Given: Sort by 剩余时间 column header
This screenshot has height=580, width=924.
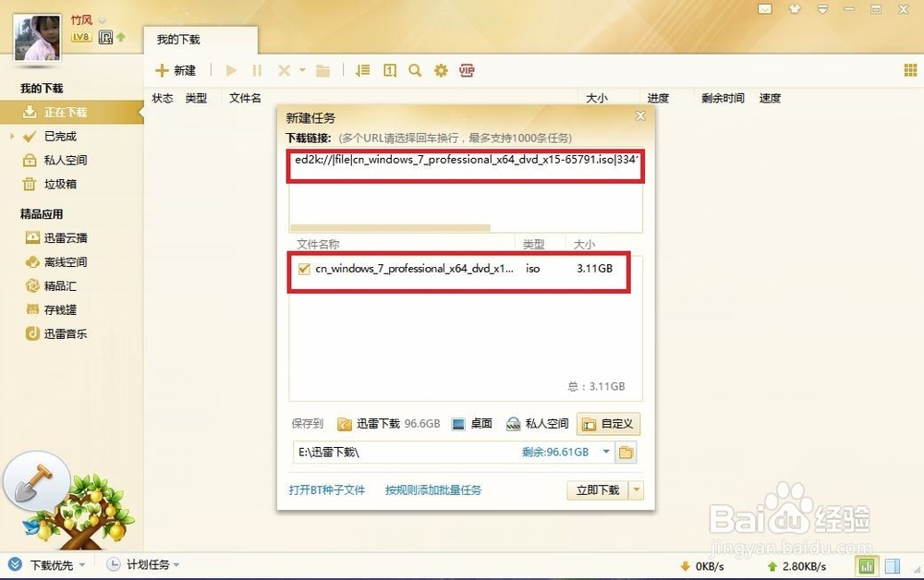Looking at the screenshot, I should click(x=723, y=98).
